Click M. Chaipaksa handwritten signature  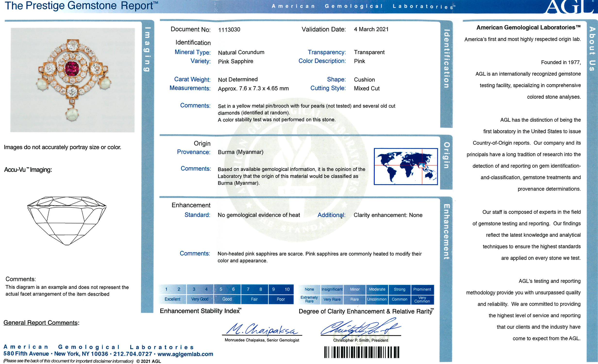point(262,329)
